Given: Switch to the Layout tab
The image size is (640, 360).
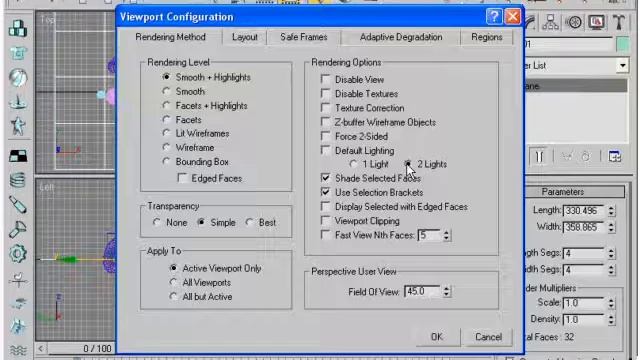Looking at the screenshot, I should pyautogui.click(x=244, y=37).
